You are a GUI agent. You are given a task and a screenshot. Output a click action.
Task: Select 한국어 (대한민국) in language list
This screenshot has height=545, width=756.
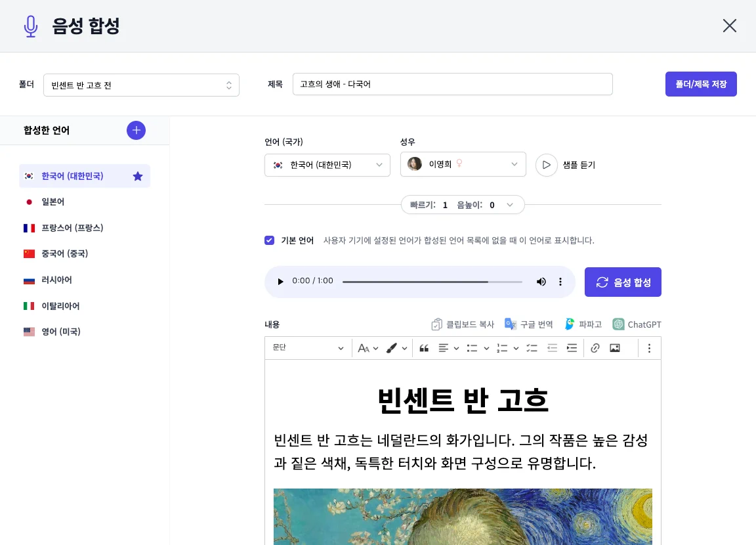pyautogui.click(x=85, y=176)
